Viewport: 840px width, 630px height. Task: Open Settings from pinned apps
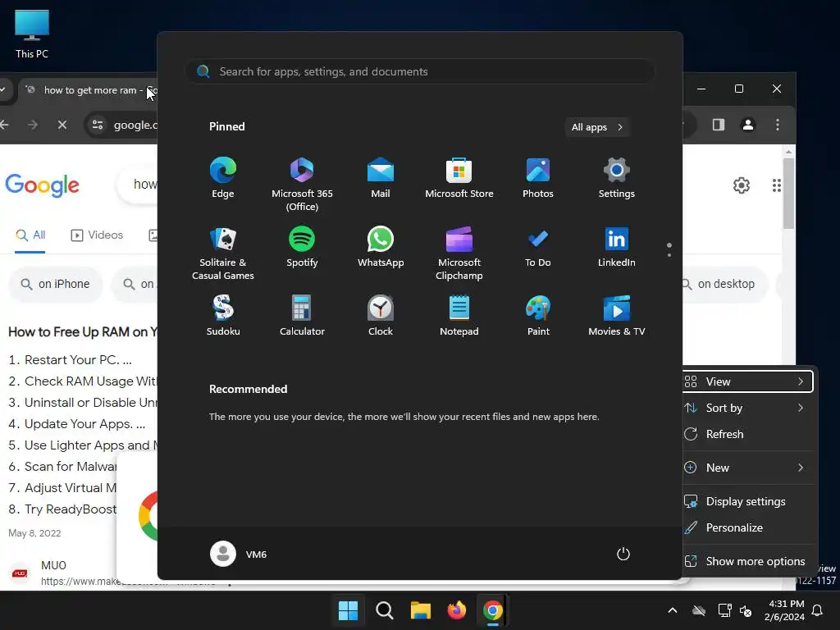[617, 178]
